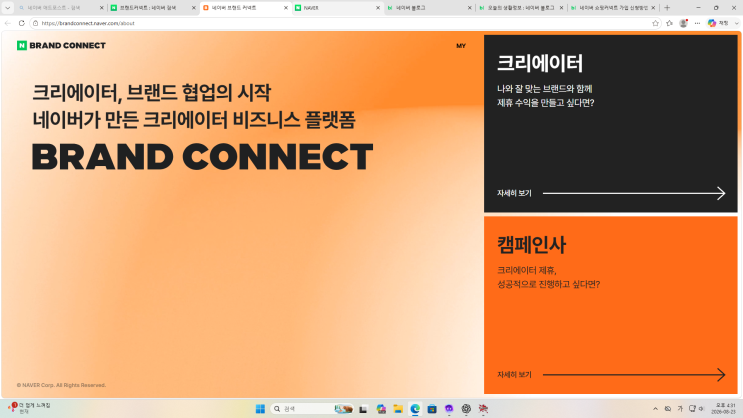Open a new browser tab

point(667,8)
